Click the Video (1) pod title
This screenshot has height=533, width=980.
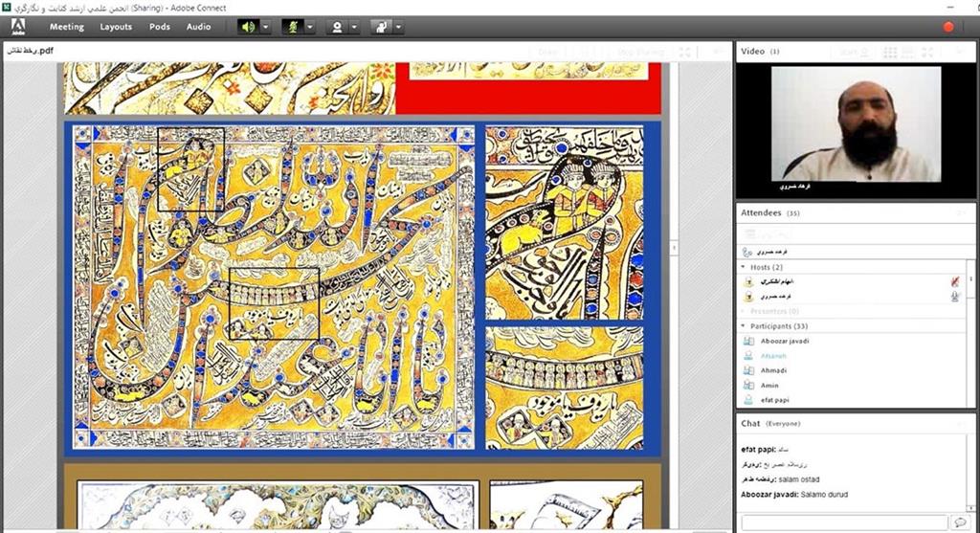(x=760, y=52)
